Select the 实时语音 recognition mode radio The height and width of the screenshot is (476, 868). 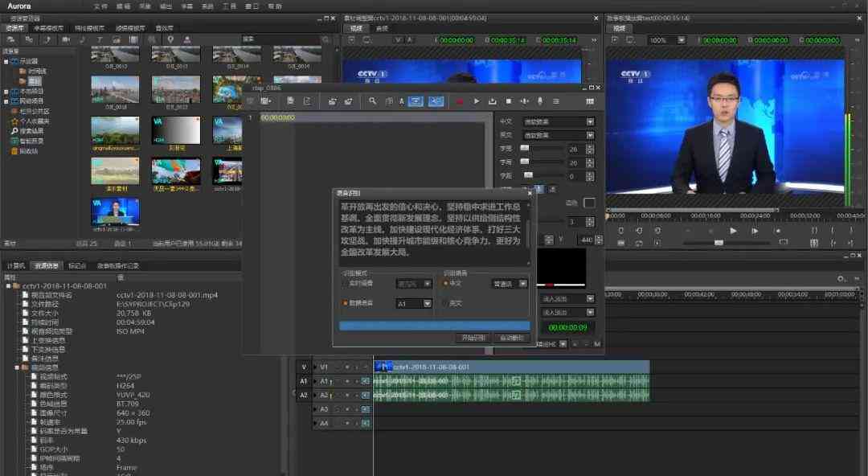tap(345, 283)
